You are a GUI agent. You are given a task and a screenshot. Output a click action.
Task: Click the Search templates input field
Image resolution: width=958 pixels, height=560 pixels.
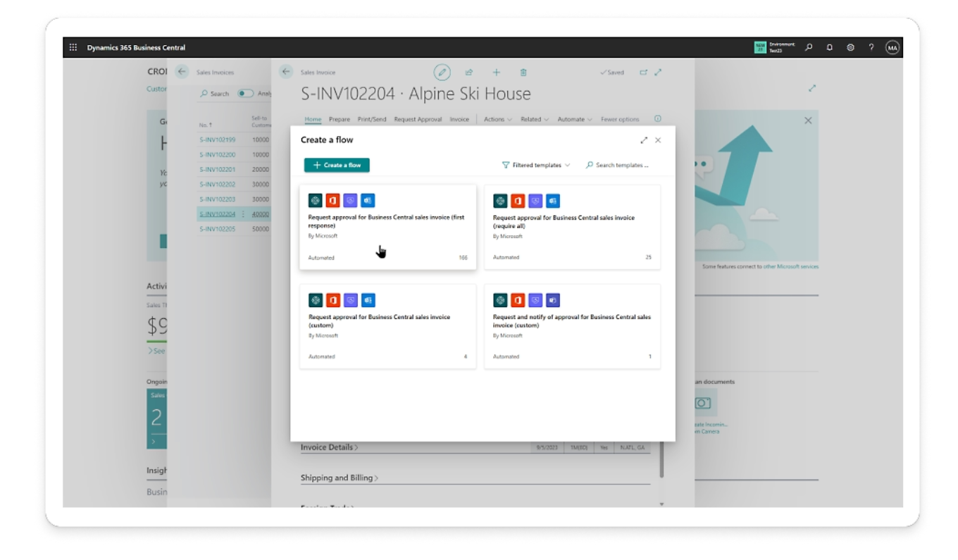[x=620, y=165]
